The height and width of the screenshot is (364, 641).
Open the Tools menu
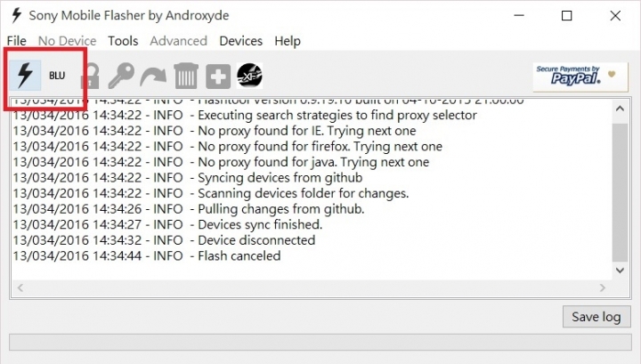[x=123, y=41]
